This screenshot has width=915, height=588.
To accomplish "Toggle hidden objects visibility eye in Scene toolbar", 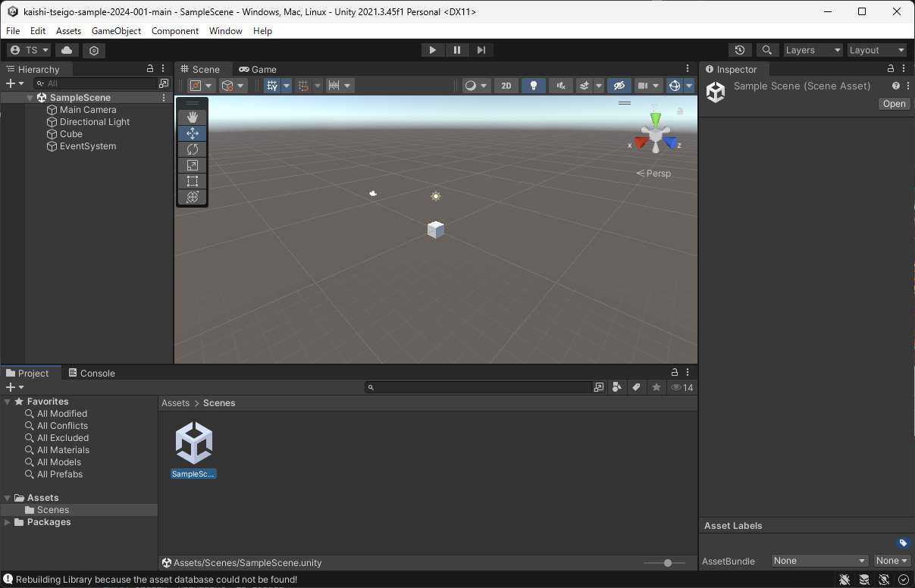I will 619,86.
